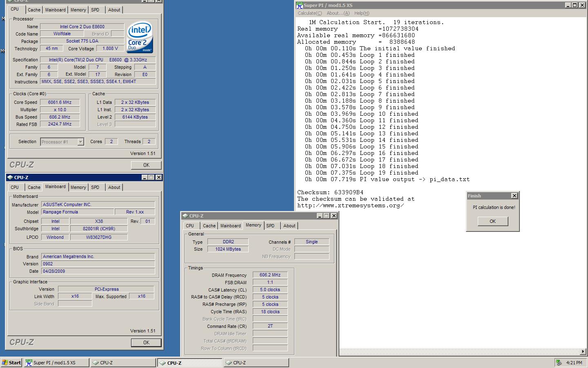Image resolution: width=588 pixels, height=368 pixels.
Task: Click OK in the top CPU-Z window
Action: [x=146, y=165]
